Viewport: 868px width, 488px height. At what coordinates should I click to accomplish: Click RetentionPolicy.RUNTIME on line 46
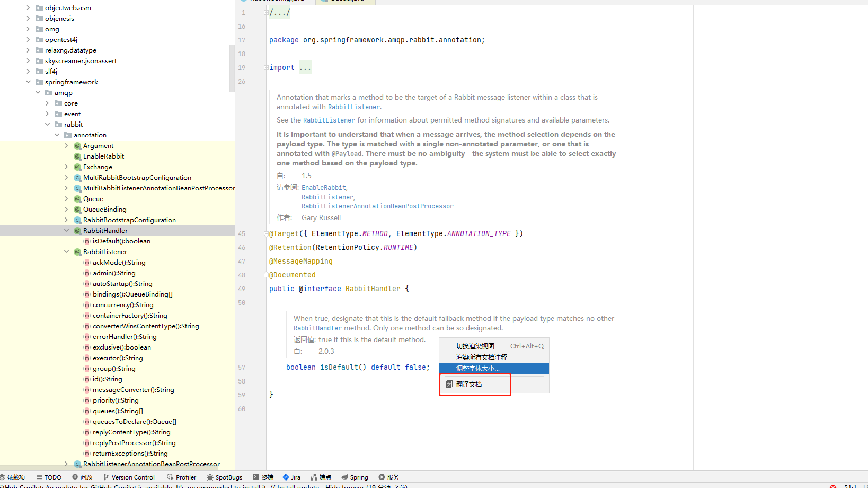pos(365,247)
